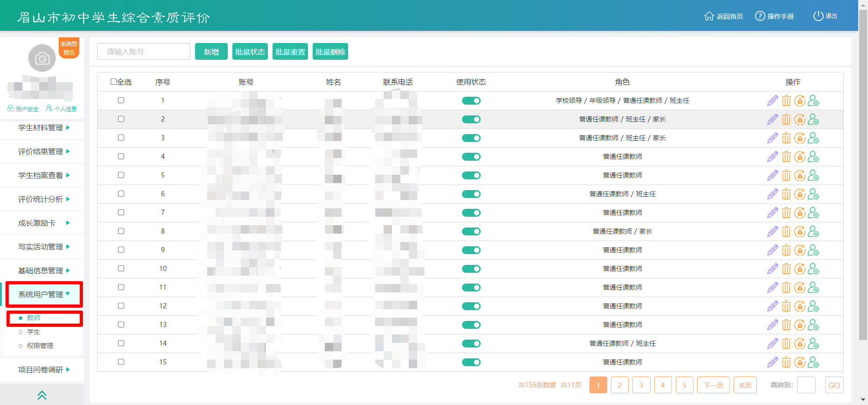Go to page 2
Image resolution: width=868 pixels, height=405 pixels.
[x=620, y=385]
